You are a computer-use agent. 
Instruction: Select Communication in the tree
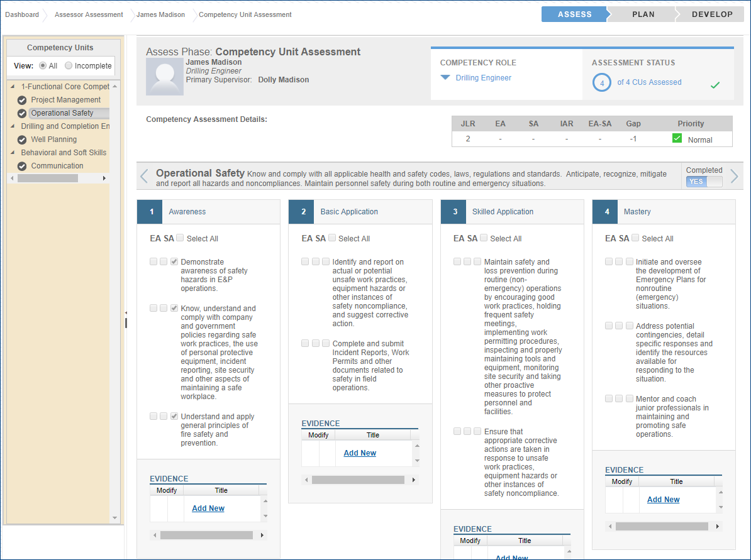tap(57, 166)
